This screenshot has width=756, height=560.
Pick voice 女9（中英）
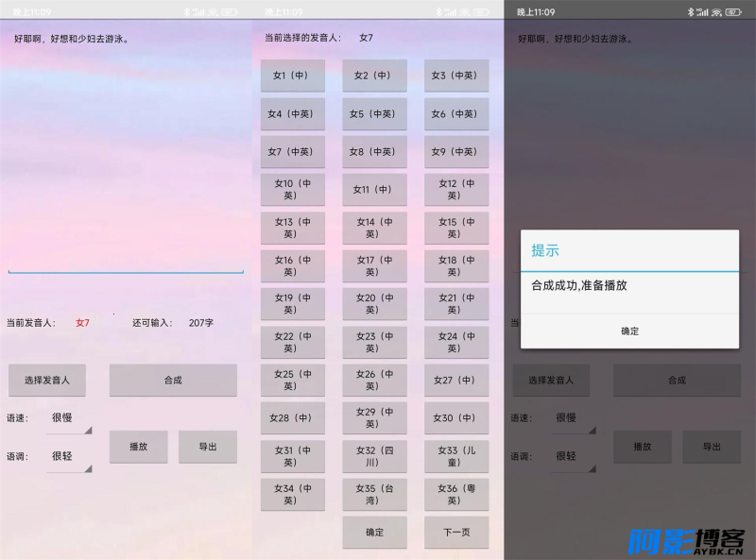pos(456,152)
